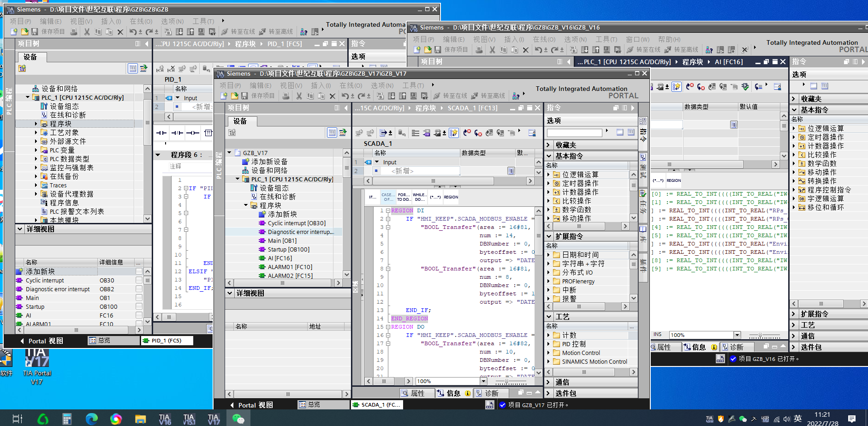Open Main [OB1] block in GZB_V17 tree
The height and width of the screenshot is (426, 868).
(282, 240)
